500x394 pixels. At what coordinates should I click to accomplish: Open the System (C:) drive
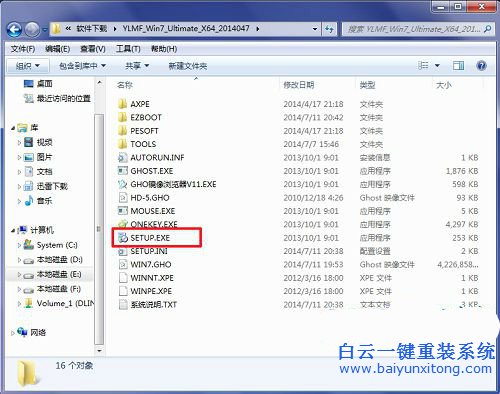[x=57, y=245]
